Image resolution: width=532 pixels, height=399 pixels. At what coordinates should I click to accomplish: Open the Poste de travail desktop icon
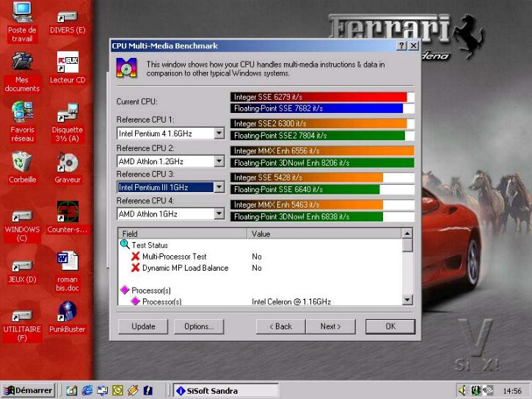[x=22, y=14]
